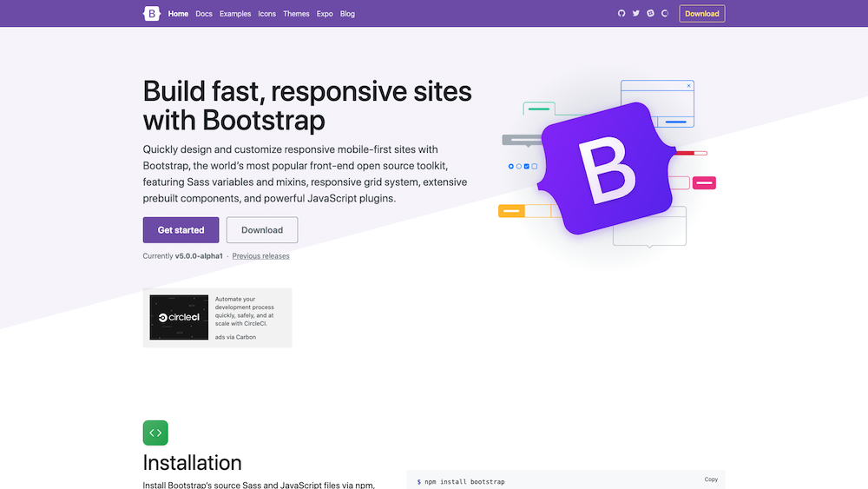
Task: Open the GitHub icon link
Action: [621, 13]
